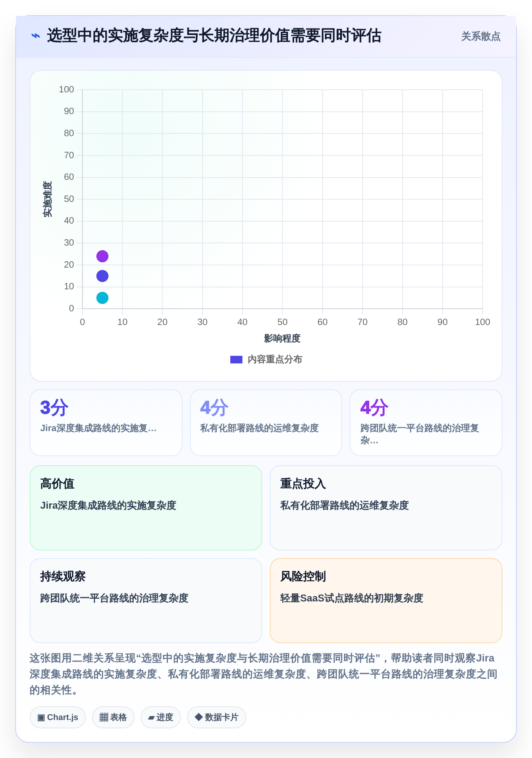The height and width of the screenshot is (758, 532).
Task: Click the cyan scatter data point
Action: pyautogui.click(x=102, y=298)
